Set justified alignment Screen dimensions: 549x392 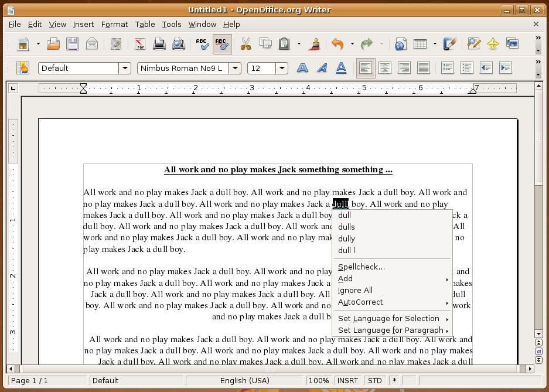click(423, 68)
